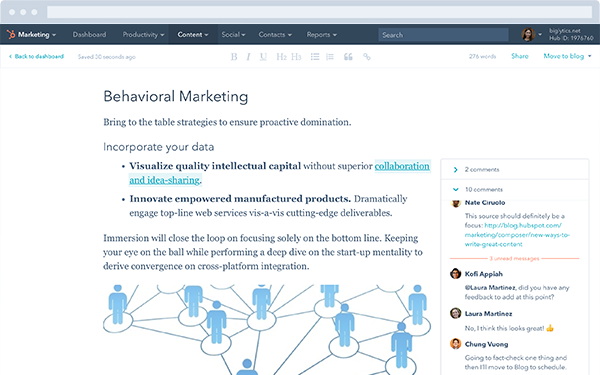Select the H2 heading style
Screen dimensions: 600x375
[281, 57]
